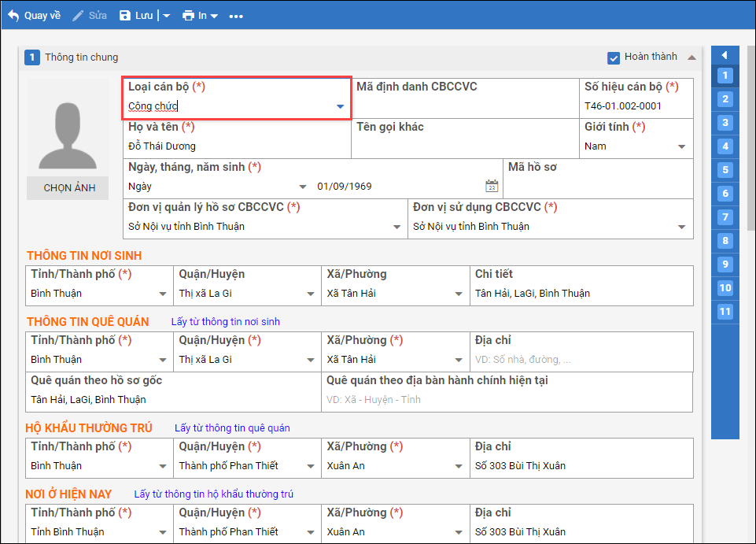Viewport: 756px width, 544px height.
Task: Click Lấy từ thông tin nơi sinh link
Action: [225, 321]
